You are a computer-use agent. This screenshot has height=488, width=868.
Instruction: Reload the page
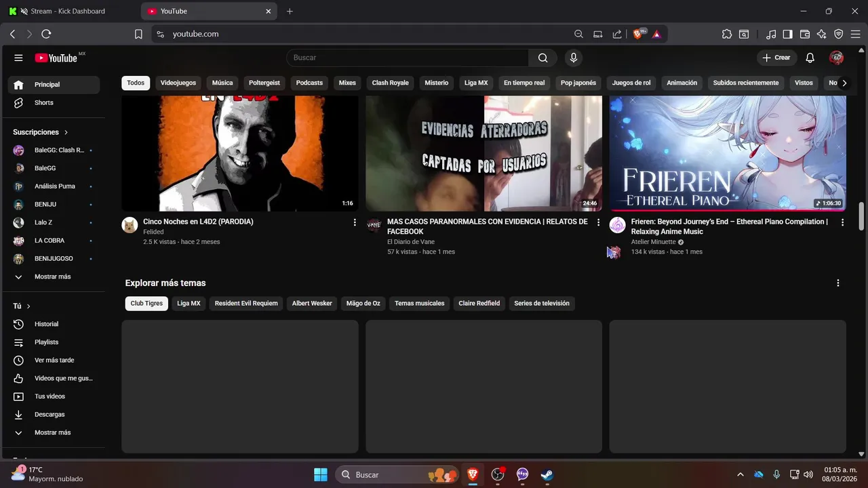click(x=46, y=34)
